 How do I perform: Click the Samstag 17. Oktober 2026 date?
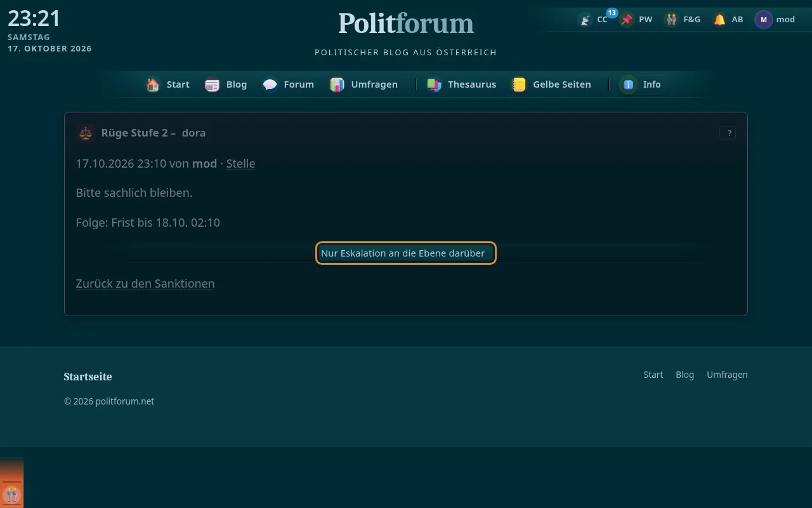tap(49, 43)
